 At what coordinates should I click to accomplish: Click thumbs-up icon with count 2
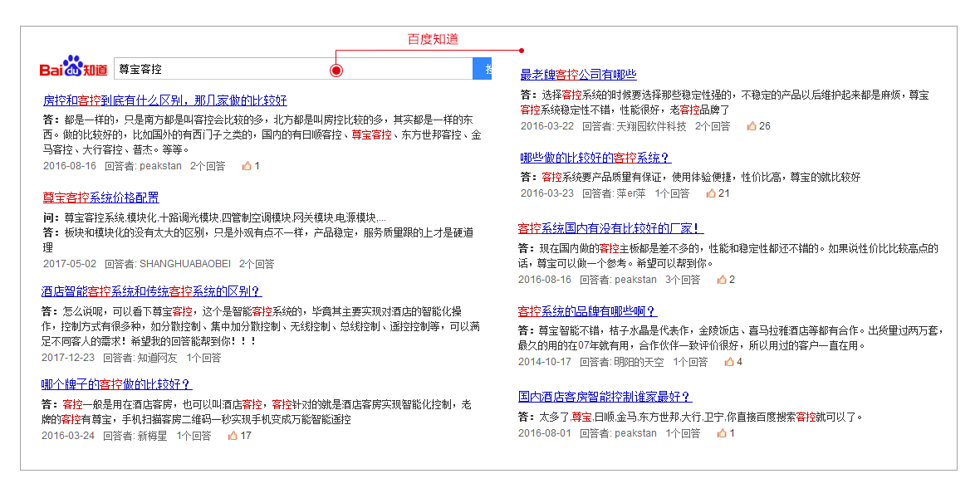pos(722,280)
